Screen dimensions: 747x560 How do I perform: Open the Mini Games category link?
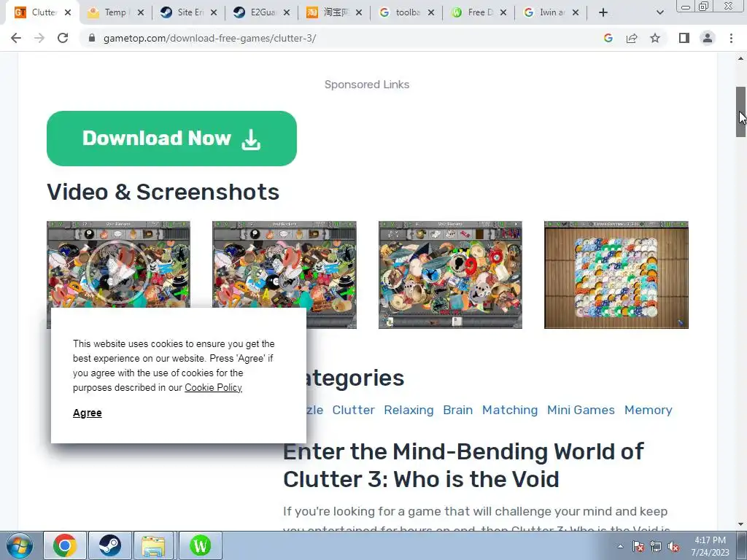[x=581, y=410]
